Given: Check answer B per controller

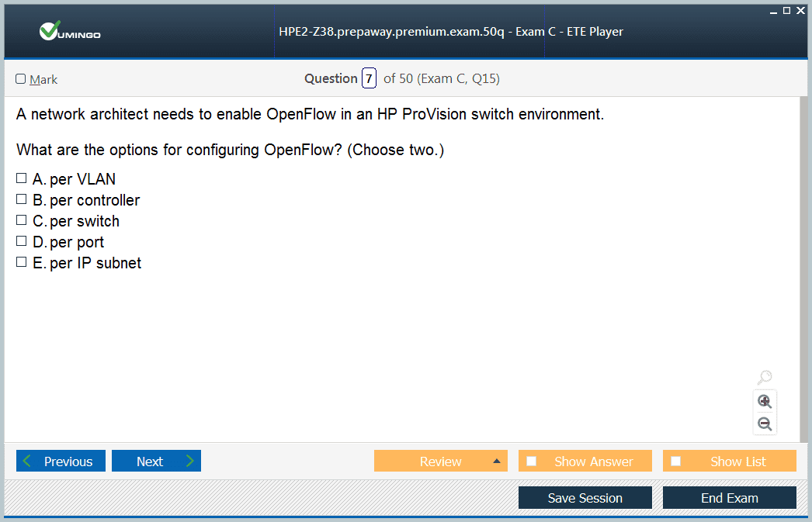Looking at the screenshot, I should (x=21, y=199).
